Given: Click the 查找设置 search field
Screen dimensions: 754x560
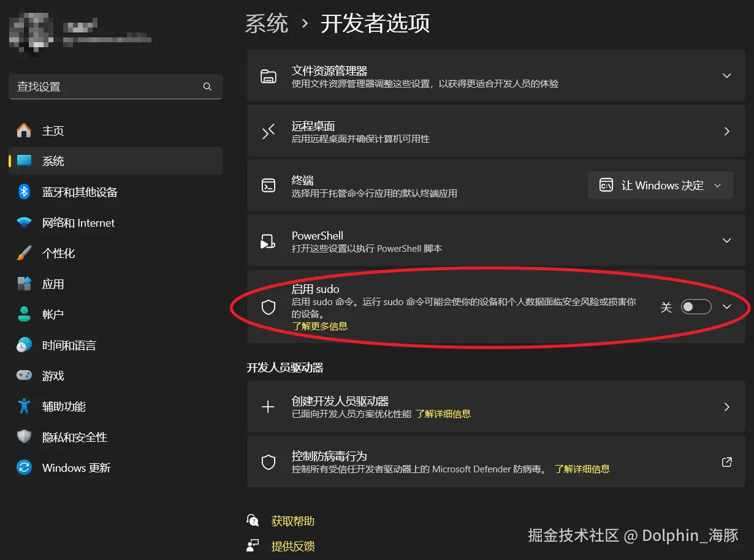Looking at the screenshot, I should [x=115, y=86].
